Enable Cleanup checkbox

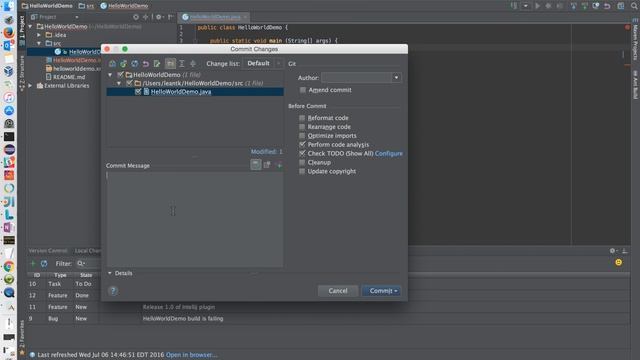pyautogui.click(x=302, y=162)
